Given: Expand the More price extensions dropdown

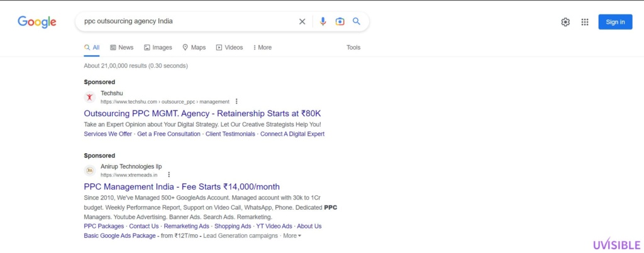Looking at the screenshot, I should pos(292,236).
